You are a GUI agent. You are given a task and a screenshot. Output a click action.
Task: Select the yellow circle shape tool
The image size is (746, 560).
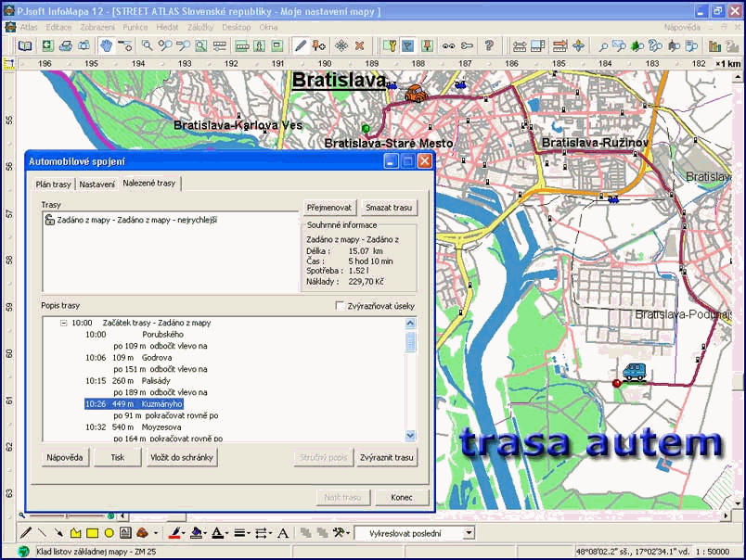pos(109,533)
